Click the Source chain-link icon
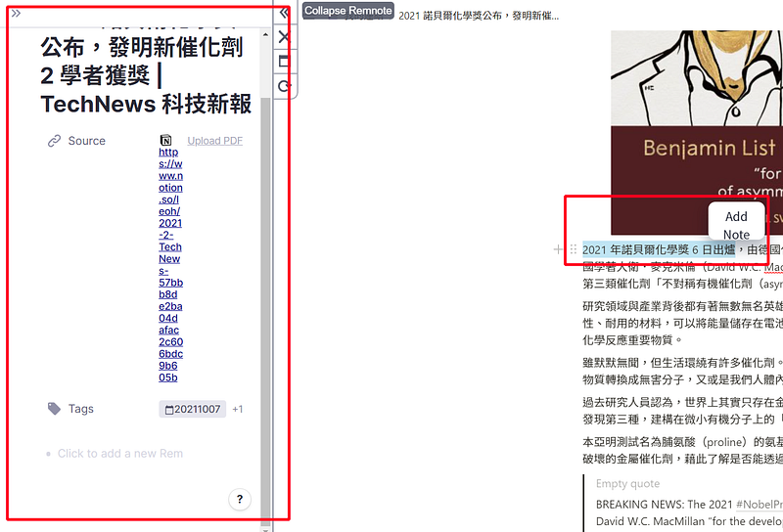Screen dimensions: 783x532 pos(54,141)
